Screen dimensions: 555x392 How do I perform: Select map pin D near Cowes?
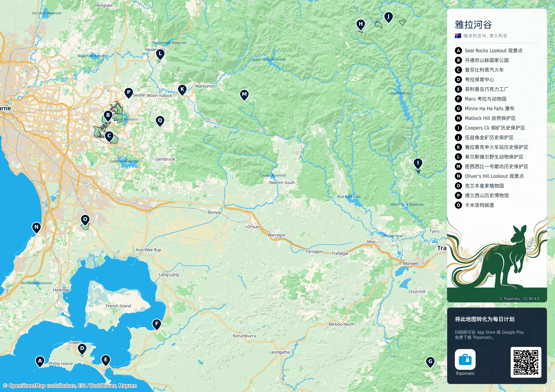pyautogui.click(x=82, y=349)
